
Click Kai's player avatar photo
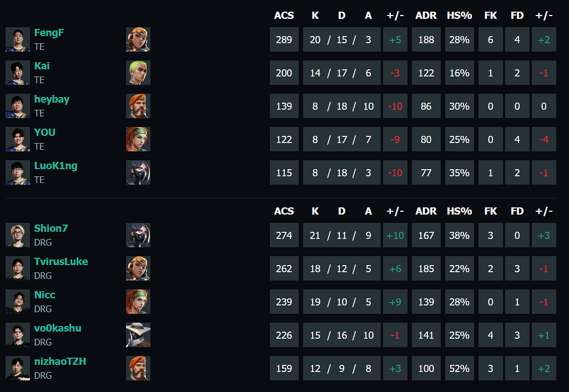tap(18, 73)
